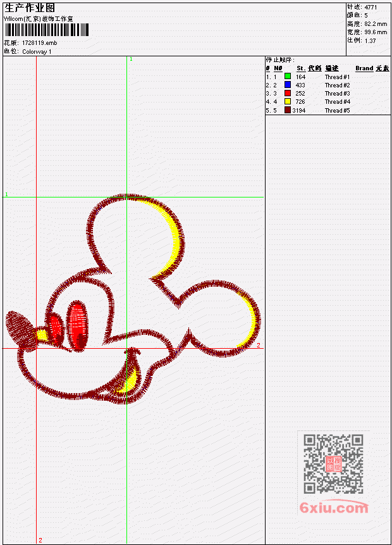Image resolution: width=392 pixels, height=545 pixels.
Task: Click the '停止顺序:' heading
Action: 280,60
